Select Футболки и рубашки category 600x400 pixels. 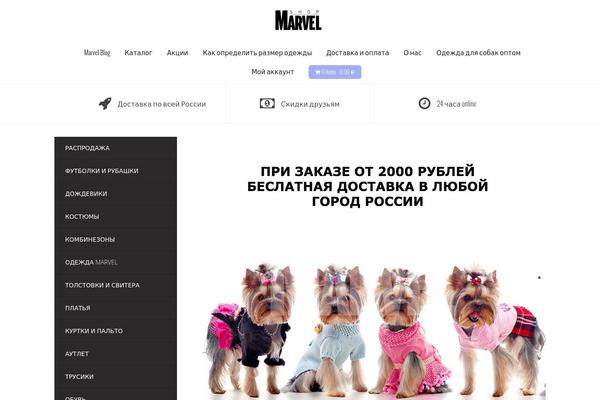click(x=116, y=171)
